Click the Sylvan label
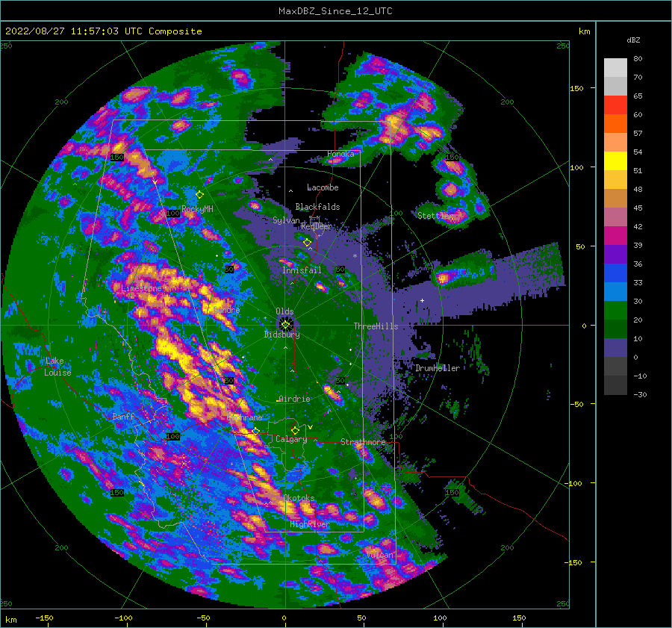Viewport: 672px width, 628px height. click(286, 220)
